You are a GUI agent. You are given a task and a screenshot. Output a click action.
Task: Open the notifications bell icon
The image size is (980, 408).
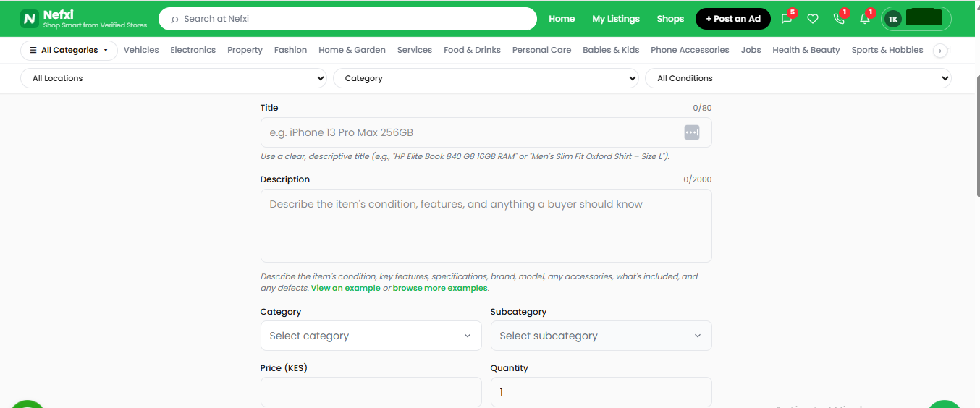[865, 19]
